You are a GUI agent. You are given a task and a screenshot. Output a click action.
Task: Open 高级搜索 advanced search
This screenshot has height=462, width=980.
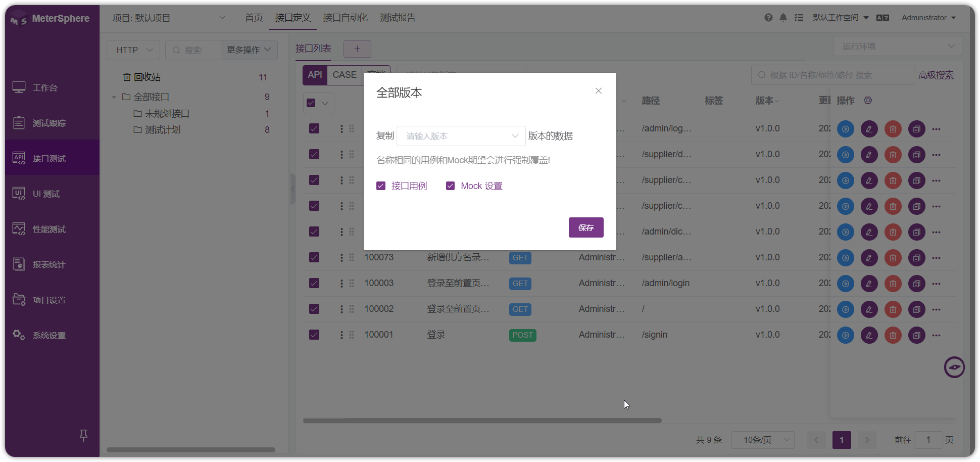936,75
